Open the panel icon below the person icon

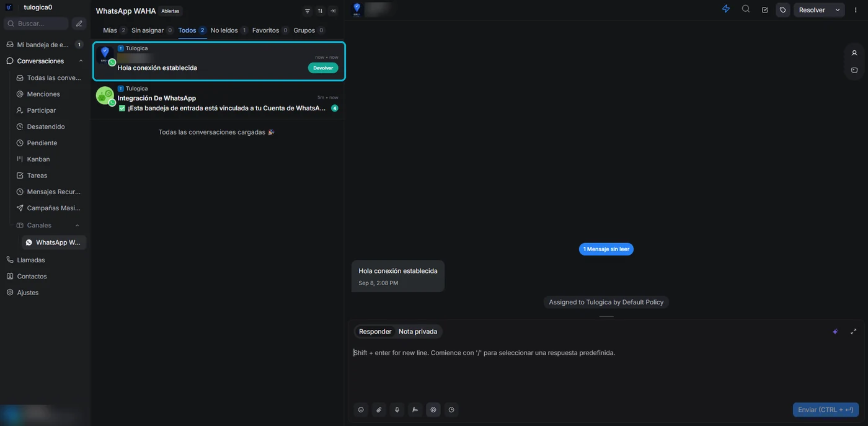tap(854, 70)
